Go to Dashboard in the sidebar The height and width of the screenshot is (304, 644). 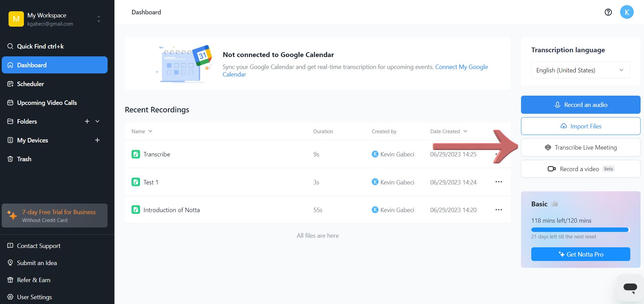[55, 65]
